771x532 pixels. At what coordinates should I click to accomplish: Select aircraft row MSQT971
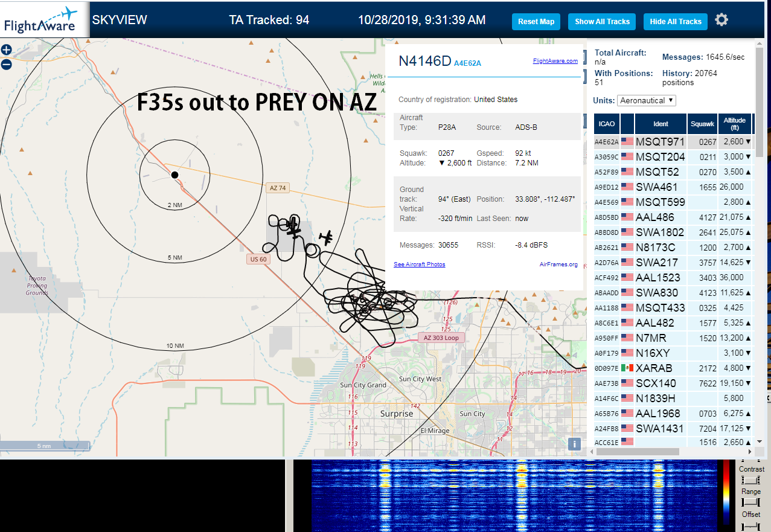pyautogui.click(x=673, y=142)
